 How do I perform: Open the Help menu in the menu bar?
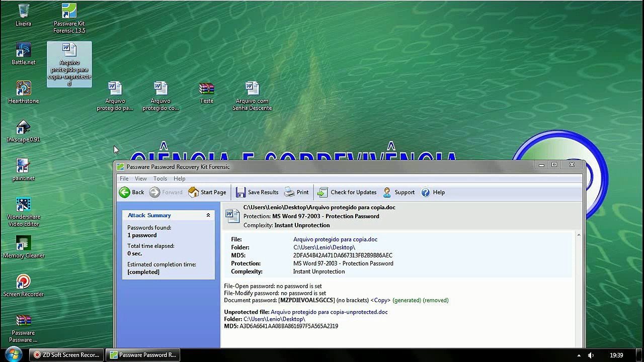[x=180, y=178]
